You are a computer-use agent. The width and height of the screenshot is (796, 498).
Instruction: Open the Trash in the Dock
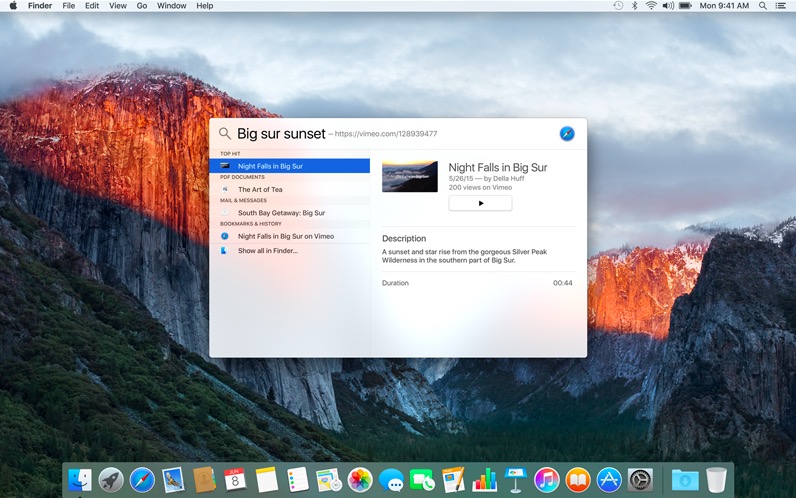click(716, 480)
